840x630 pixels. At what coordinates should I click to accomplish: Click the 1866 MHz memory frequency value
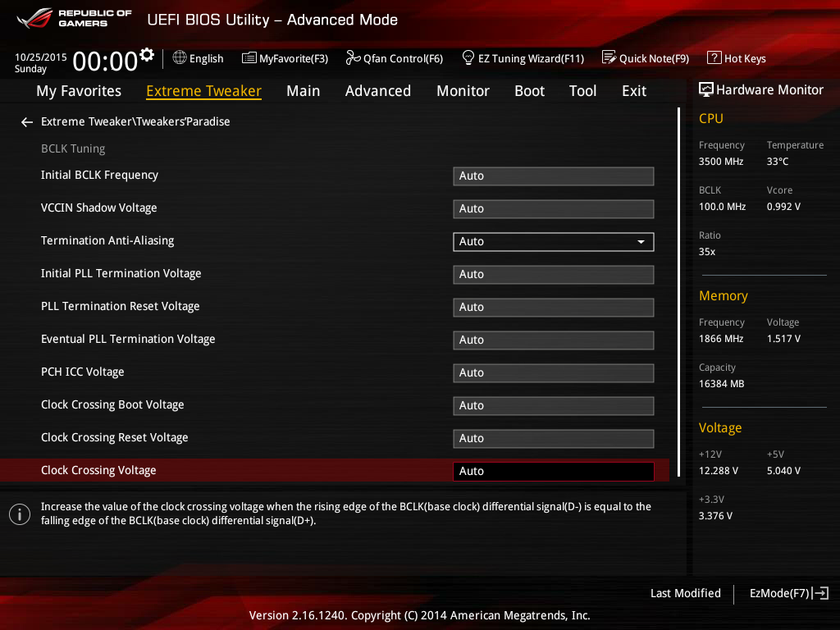(x=721, y=339)
